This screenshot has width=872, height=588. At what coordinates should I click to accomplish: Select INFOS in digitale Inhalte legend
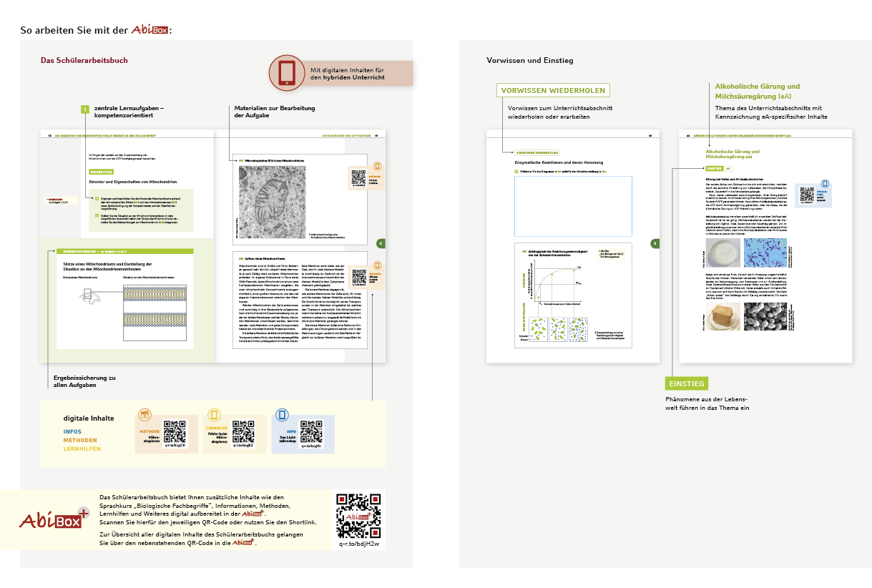point(72,432)
